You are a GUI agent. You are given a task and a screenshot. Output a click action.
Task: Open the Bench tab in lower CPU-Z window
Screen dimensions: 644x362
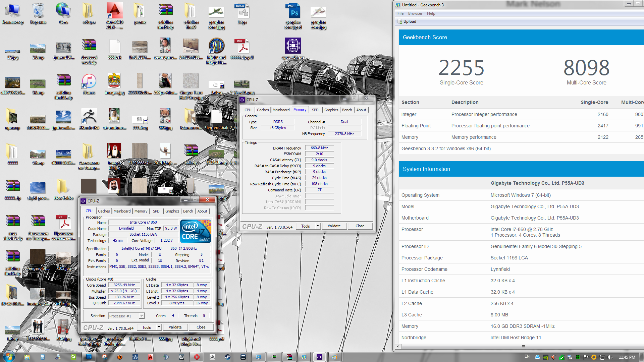[188, 211]
